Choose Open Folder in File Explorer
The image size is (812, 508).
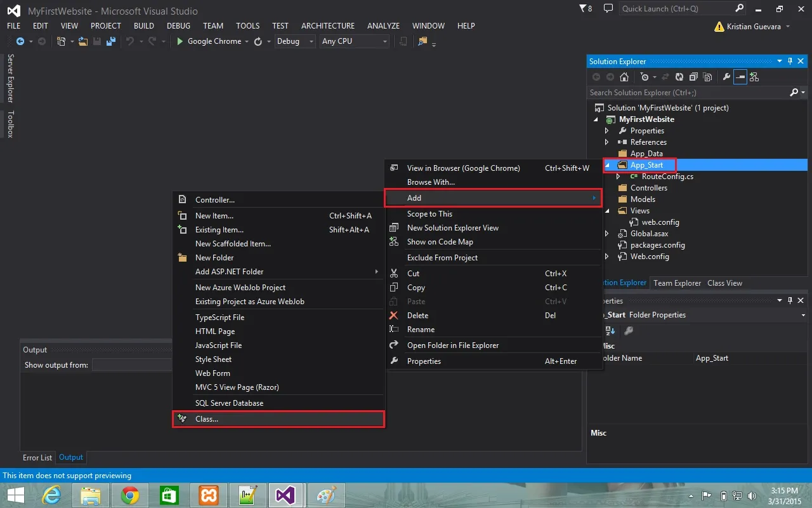[494, 345]
